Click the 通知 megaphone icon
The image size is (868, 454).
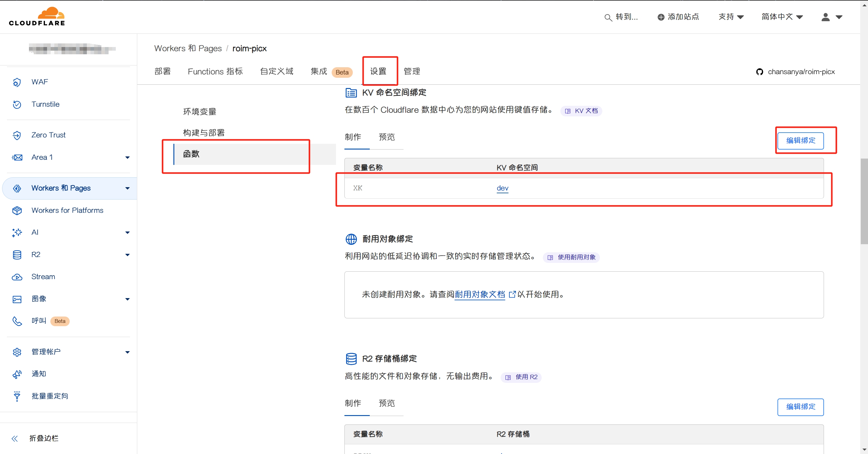pyautogui.click(x=17, y=374)
